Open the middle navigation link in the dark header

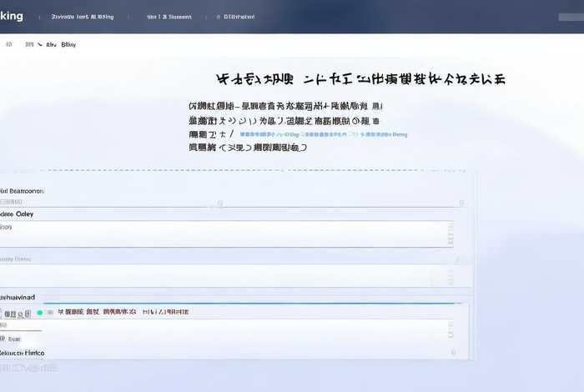[169, 17]
